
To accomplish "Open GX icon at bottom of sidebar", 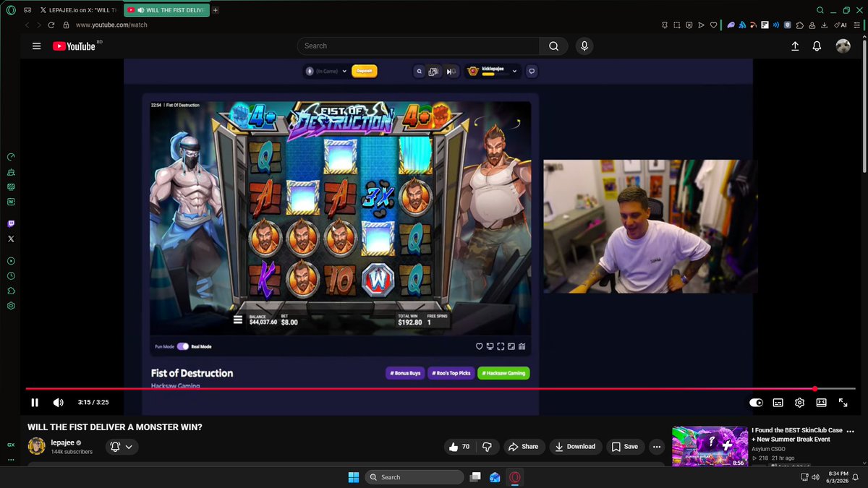I will click(x=11, y=445).
